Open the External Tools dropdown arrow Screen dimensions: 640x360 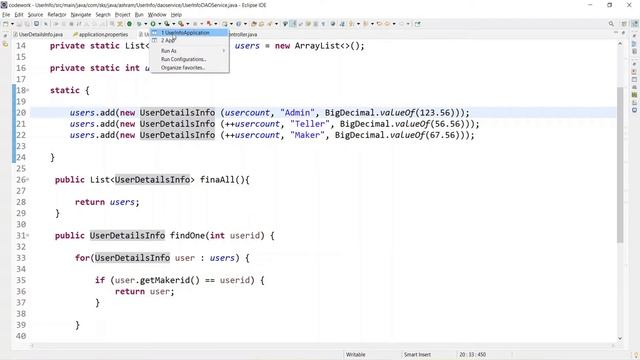point(188,24)
